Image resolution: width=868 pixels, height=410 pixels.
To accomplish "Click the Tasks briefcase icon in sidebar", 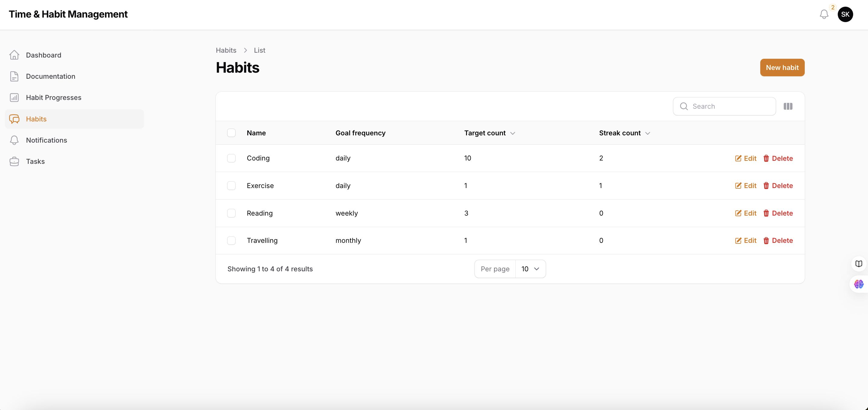I will (x=14, y=161).
